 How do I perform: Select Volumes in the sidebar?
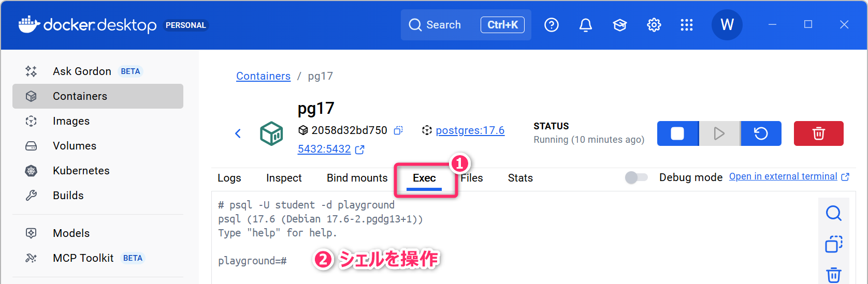click(75, 146)
